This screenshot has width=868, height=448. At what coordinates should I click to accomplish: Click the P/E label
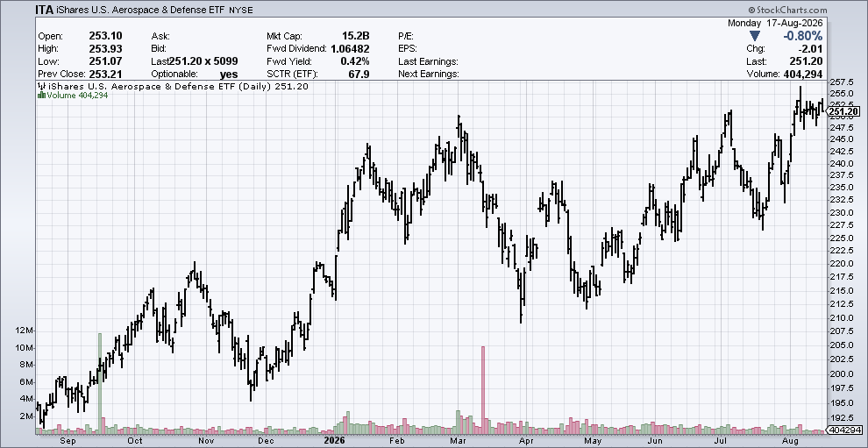point(407,36)
